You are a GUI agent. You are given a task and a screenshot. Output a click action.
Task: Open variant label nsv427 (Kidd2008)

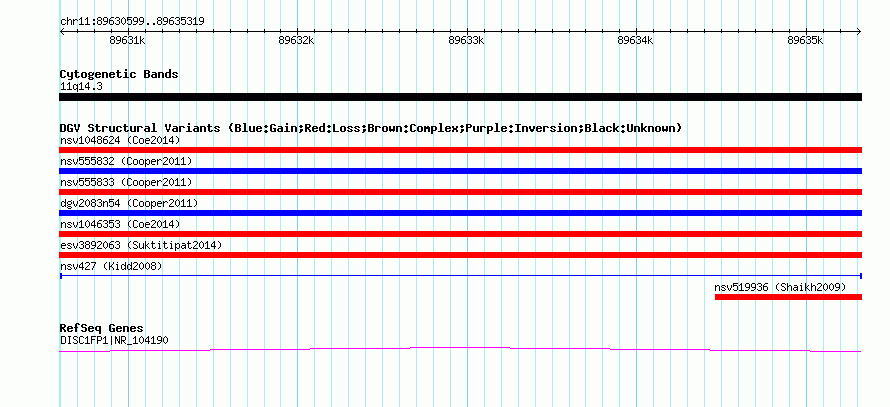click(111, 266)
